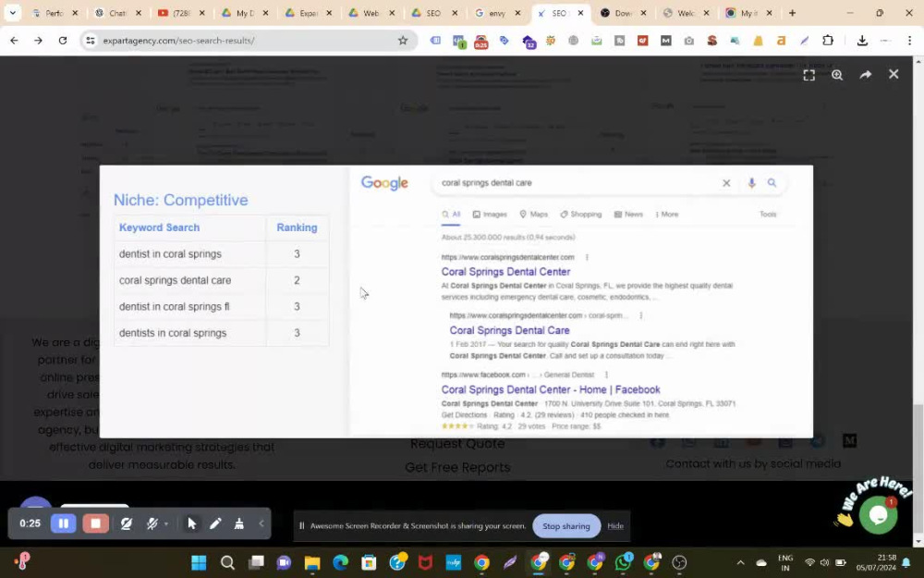Screen dimensions: 924x578
Task: Open the notifications bell in taskbar
Action: [x=906, y=562]
